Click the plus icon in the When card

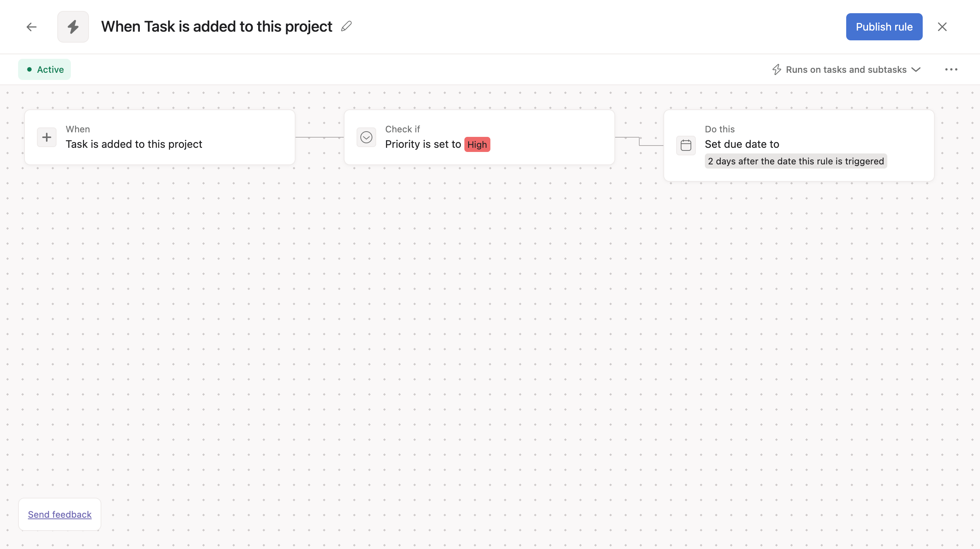click(47, 137)
